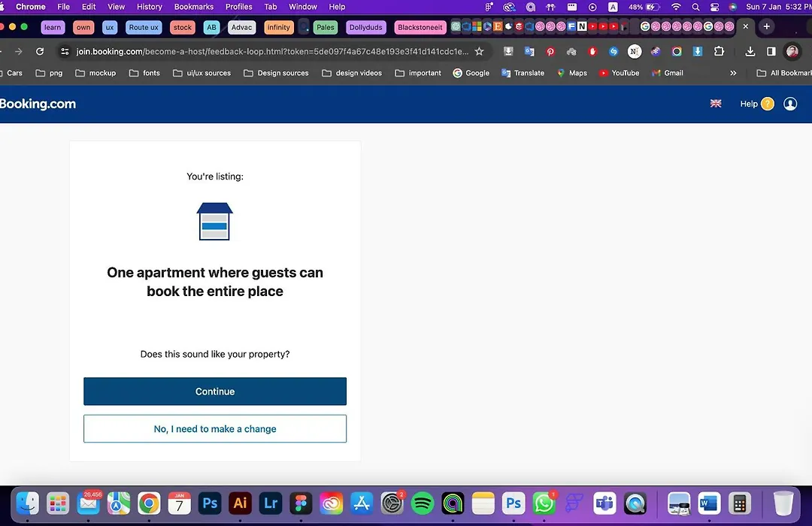Click the Booking.com logo
Viewport: 812px width, 526px height.
tap(38, 104)
